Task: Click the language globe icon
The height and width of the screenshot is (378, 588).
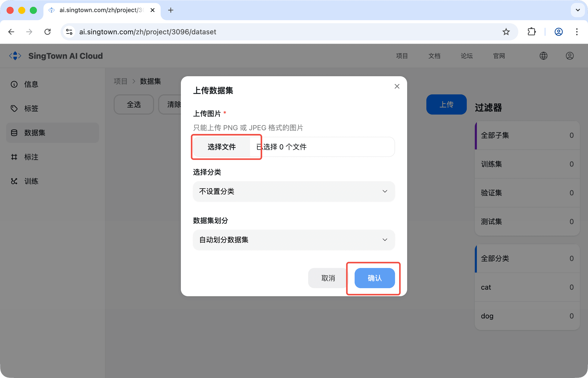Action: 543,56
